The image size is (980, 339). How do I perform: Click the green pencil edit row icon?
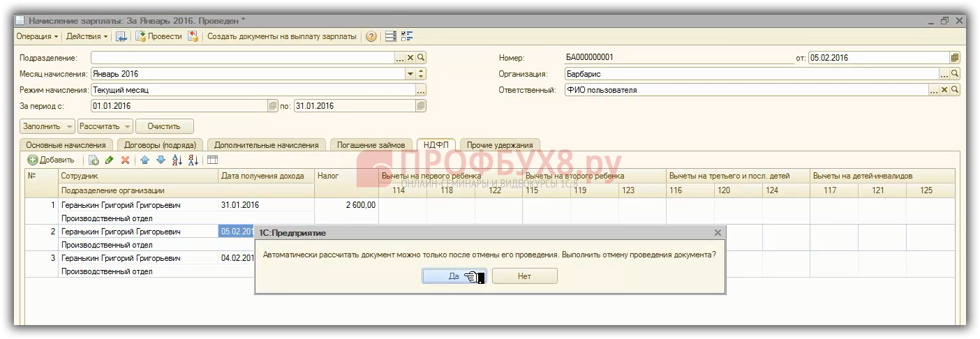click(109, 160)
